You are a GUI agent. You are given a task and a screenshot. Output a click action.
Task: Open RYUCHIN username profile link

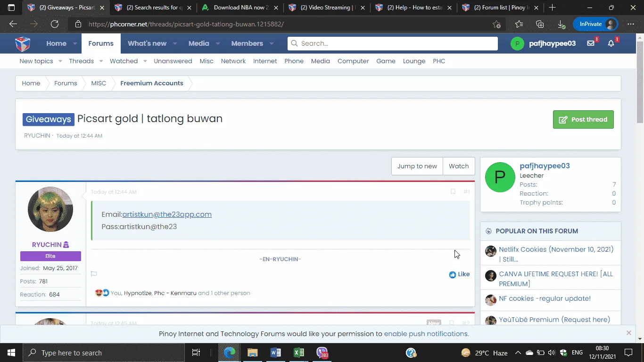(x=47, y=245)
